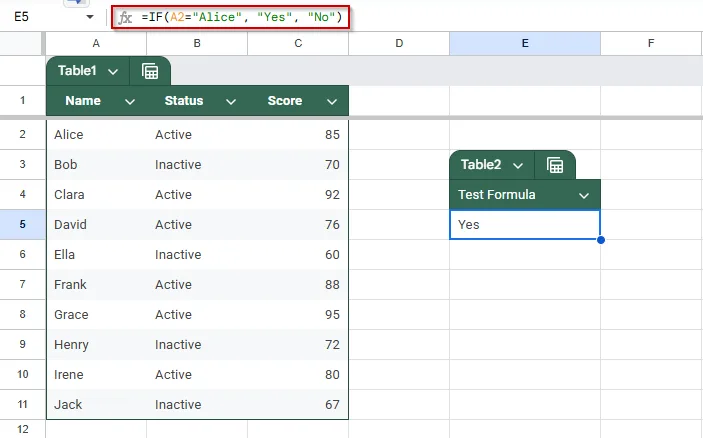
Task: Select the Henry cell
Action: [96, 345]
